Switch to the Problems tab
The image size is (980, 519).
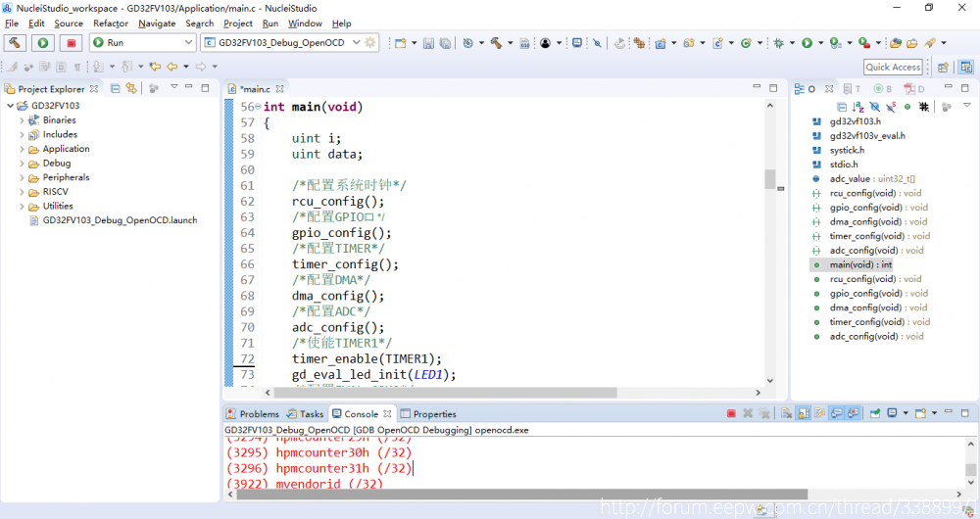[253, 414]
